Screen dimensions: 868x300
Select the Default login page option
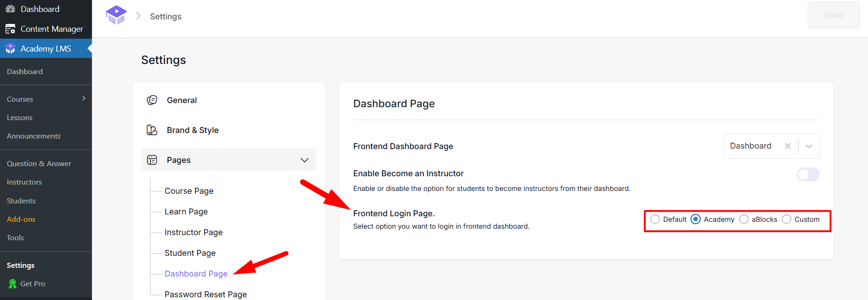pyautogui.click(x=655, y=219)
